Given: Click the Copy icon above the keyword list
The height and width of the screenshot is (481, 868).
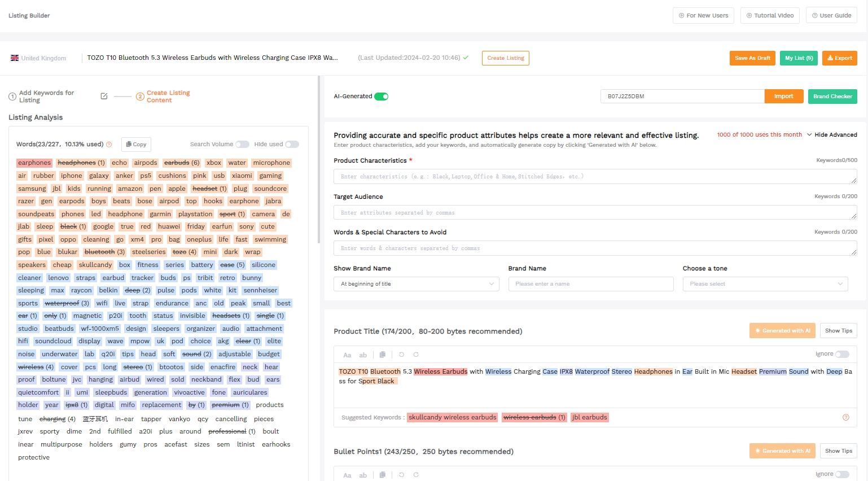Looking at the screenshot, I should (136, 144).
